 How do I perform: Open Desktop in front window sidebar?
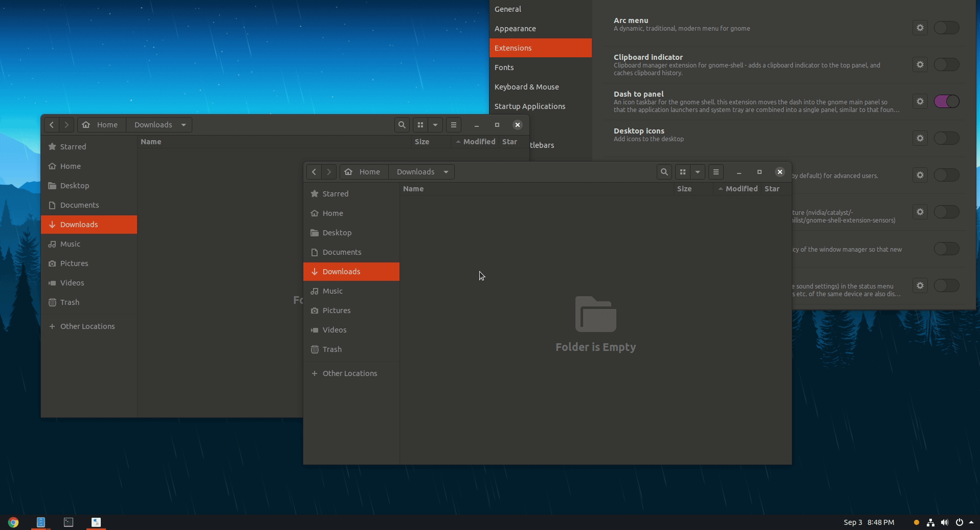pyautogui.click(x=351, y=233)
